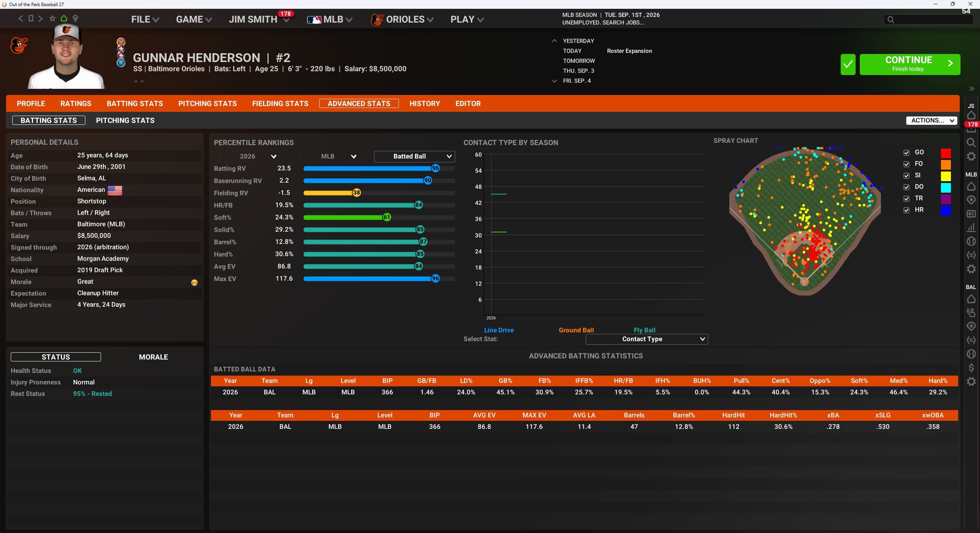This screenshot has width=980, height=533.
Task: Open the sidebar magnifier search icon
Action: click(971, 142)
